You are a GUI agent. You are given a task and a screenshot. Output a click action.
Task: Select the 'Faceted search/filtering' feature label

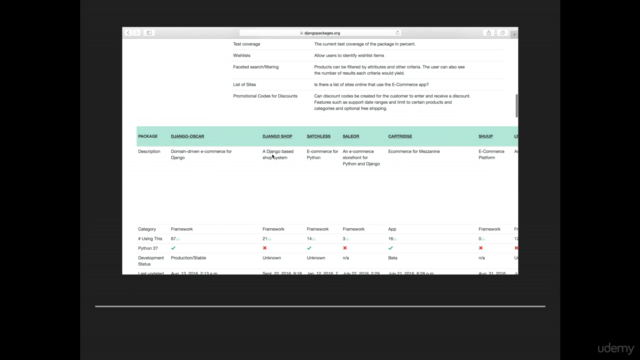[256, 67]
